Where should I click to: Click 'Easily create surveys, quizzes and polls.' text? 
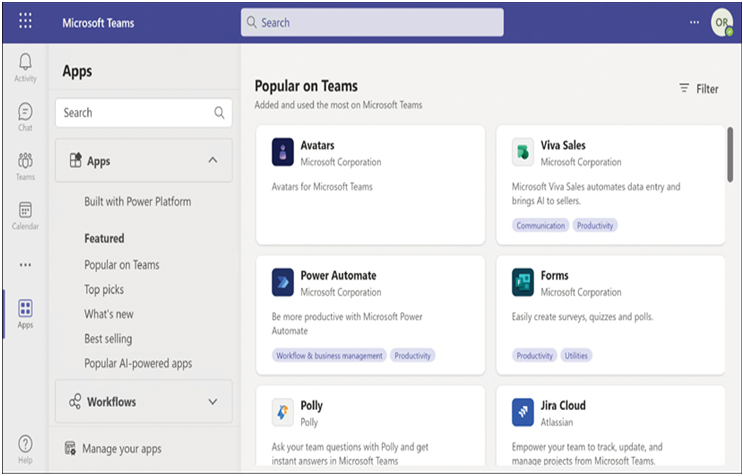(x=582, y=317)
